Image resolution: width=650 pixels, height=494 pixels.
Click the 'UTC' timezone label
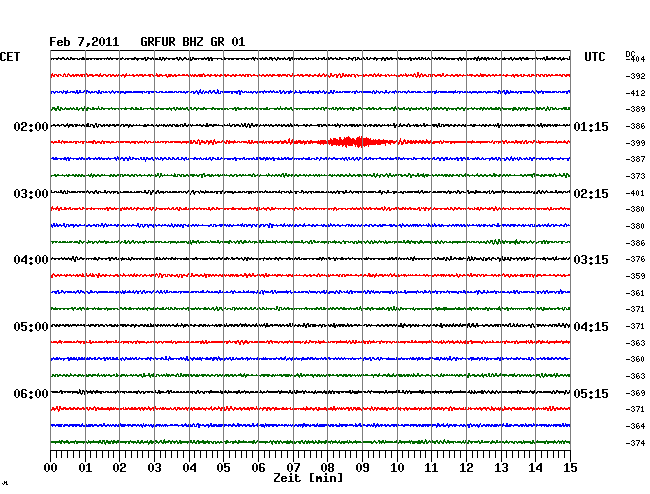[594, 57]
